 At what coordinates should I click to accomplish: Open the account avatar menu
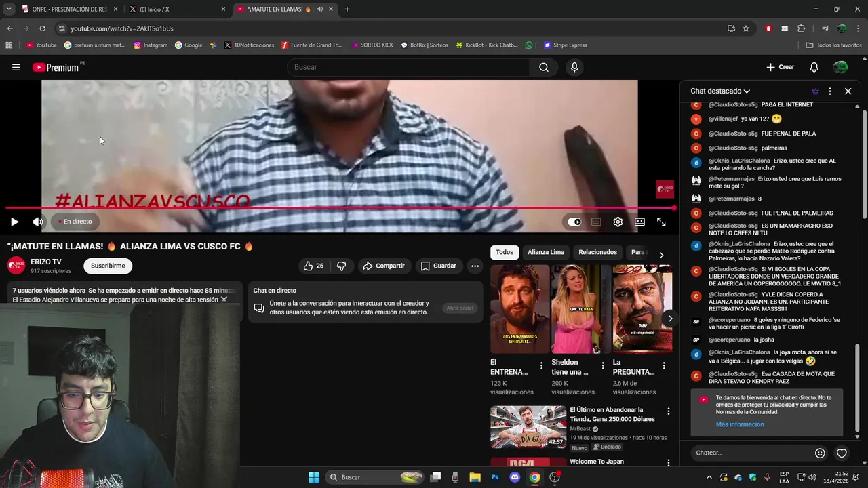click(840, 67)
